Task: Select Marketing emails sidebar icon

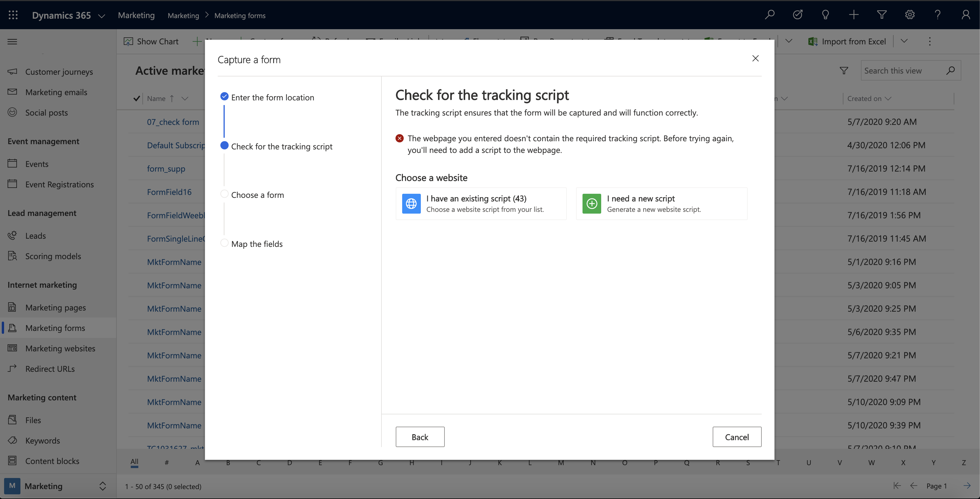Action: 12,92
